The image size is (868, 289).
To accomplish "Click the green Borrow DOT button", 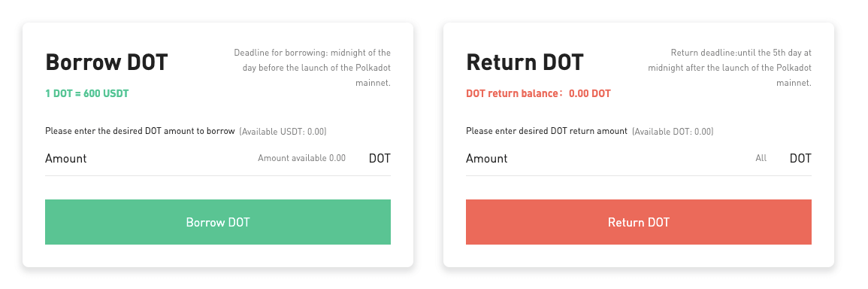I will [x=217, y=222].
